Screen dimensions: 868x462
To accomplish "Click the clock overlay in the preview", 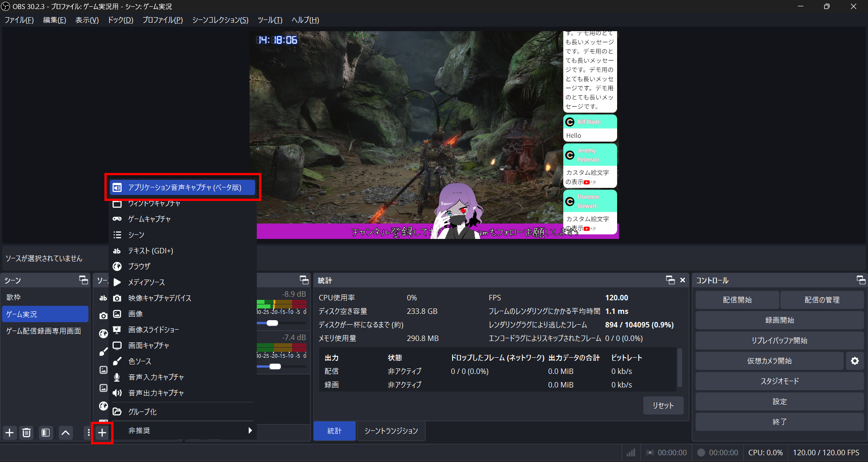I will (x=278, y=40).
